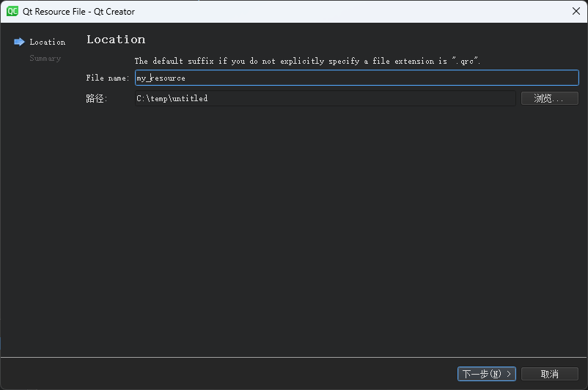Image resolution: width=588 pixels, height=390 pixels.
Task: Click the Qt Creator logo in title bar
Action: coord(12,11)
